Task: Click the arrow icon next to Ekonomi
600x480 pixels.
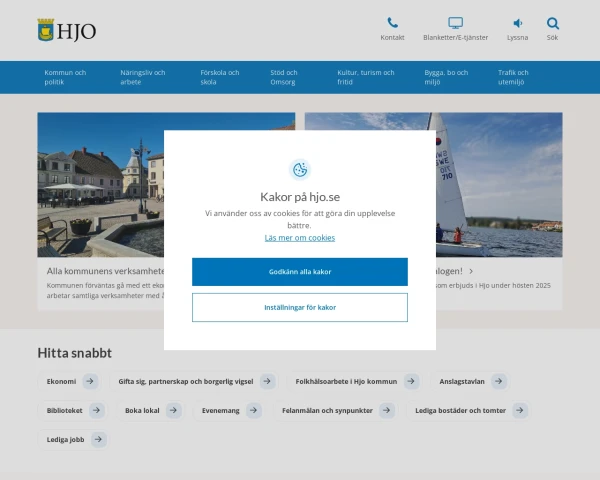Action: [90, 381]
